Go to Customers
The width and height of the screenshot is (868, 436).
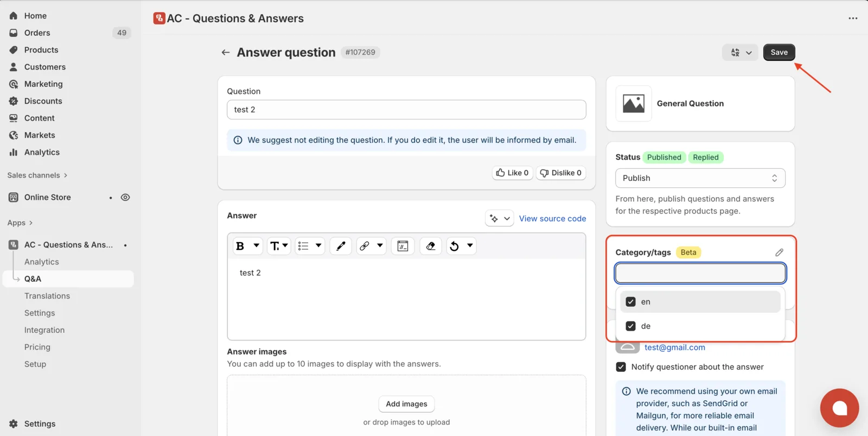pos(45,67)
